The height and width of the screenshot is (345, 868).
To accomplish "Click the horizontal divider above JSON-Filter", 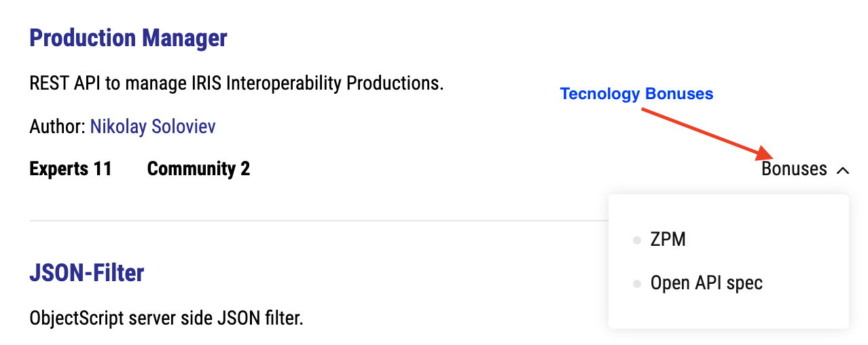I will pyautogui.click(x=312, y=221).
